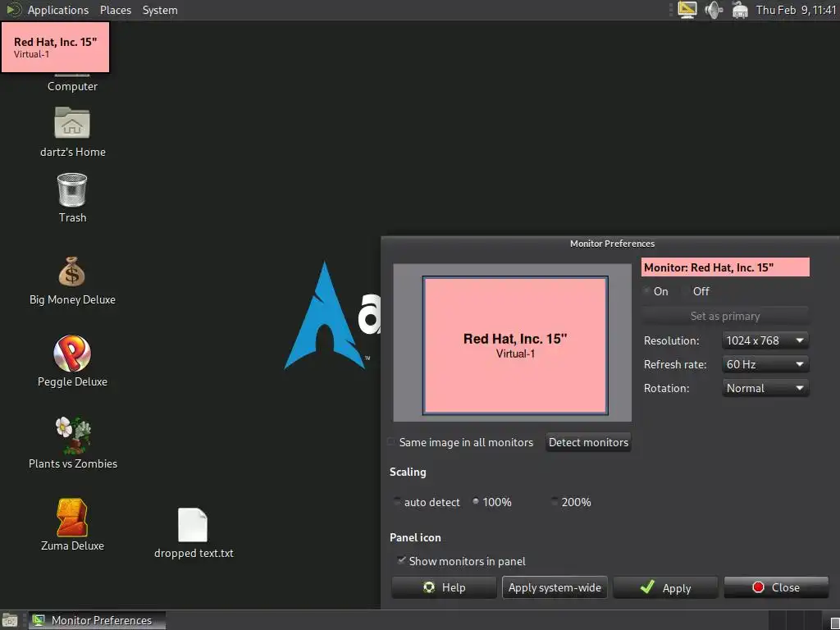Select the dropped text.txt file icon
840x630 pixels.
193,525
